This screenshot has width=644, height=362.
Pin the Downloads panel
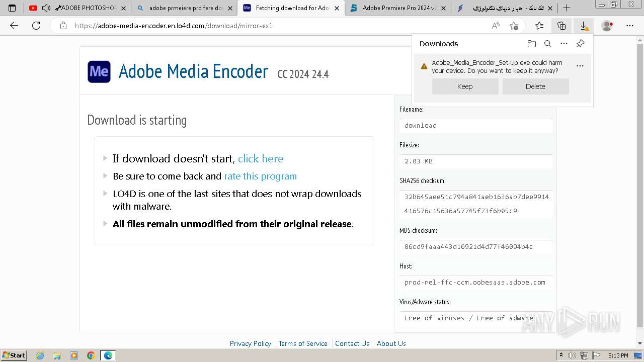coord(580,44)
